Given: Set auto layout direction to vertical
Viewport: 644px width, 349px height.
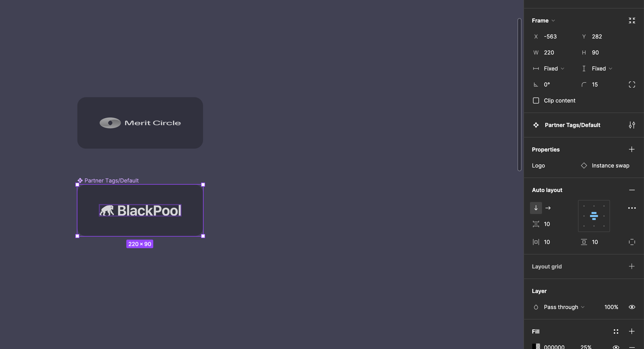Looking at the screenshot, I should (536, 208).
